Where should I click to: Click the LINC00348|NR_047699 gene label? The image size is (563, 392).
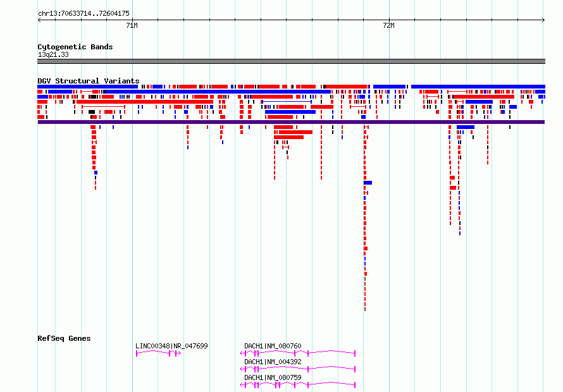tap(171, 346)
